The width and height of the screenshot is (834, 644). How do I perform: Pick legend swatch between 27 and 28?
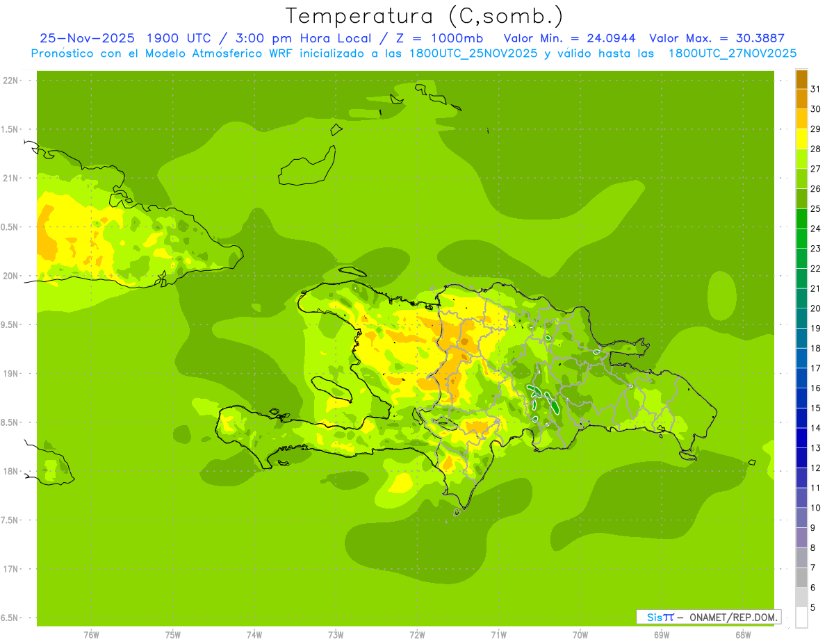[801, 158]
